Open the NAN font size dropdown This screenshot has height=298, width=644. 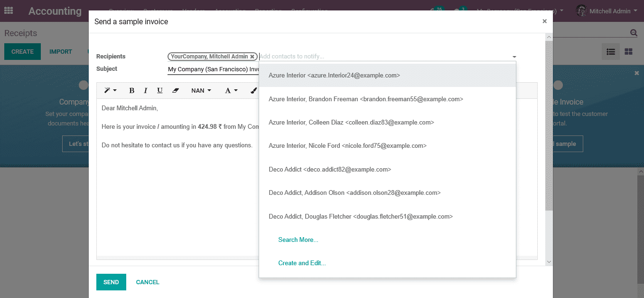(201, 90)
